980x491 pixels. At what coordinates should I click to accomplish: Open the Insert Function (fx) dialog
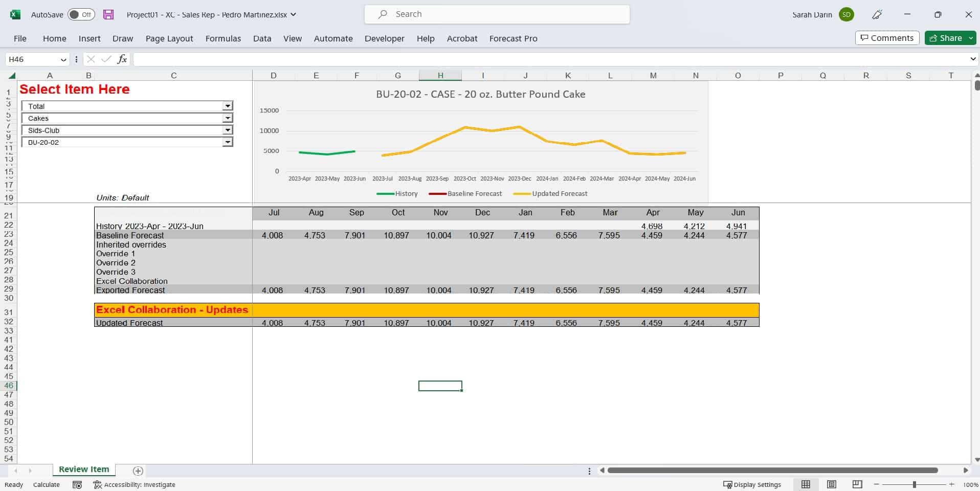click(x=122, y=59)
